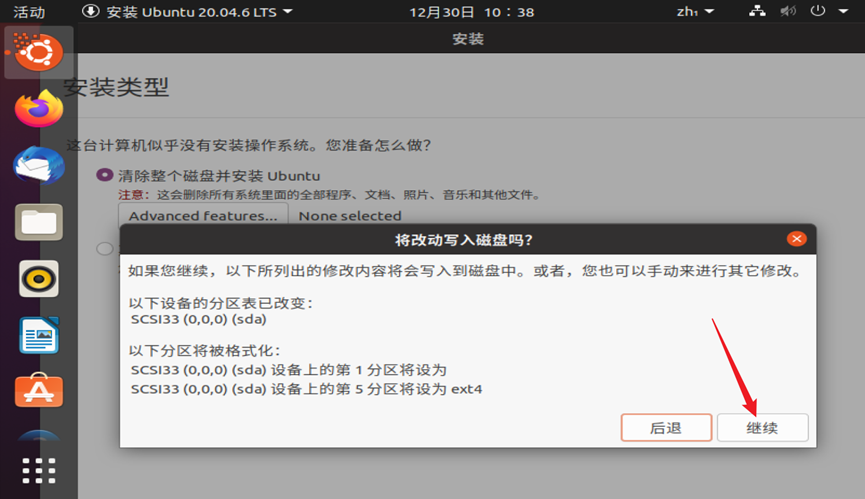Screen dimensions: 865x499
Task: Open the zh input language dropdown
Action: (x=695, y=12)
